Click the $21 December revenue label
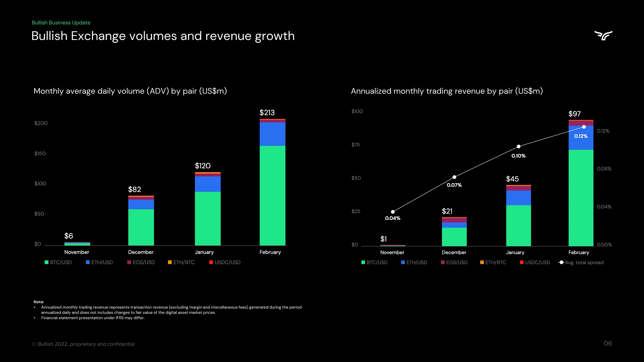The height and width of the screenshot is (362, 644). 447,211
